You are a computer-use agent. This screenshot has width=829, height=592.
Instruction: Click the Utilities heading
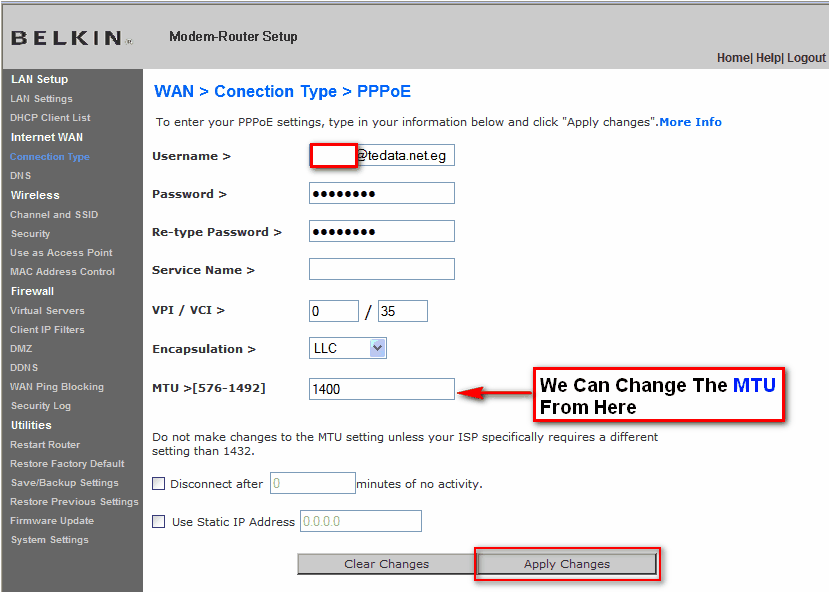(x=31, y=425)
